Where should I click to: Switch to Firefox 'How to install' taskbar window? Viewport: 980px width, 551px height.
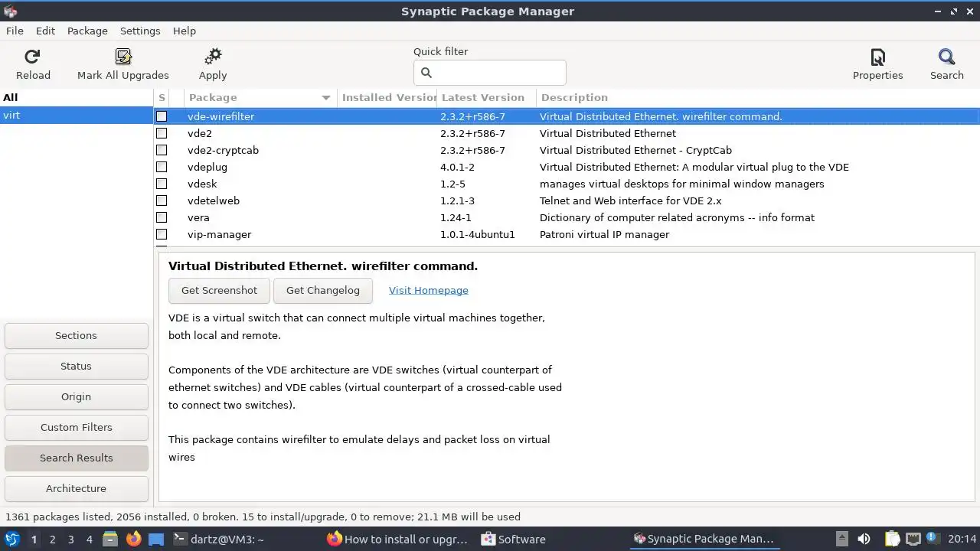pos(397,539)
